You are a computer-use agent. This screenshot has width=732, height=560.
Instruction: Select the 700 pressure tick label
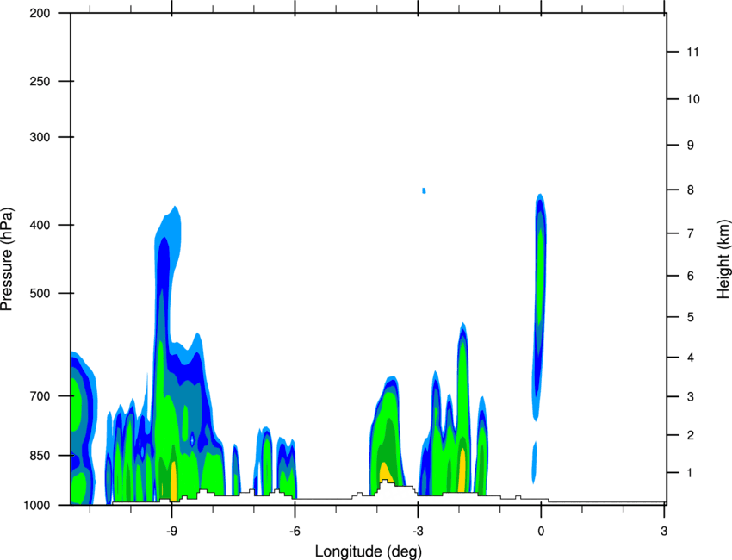40,395
